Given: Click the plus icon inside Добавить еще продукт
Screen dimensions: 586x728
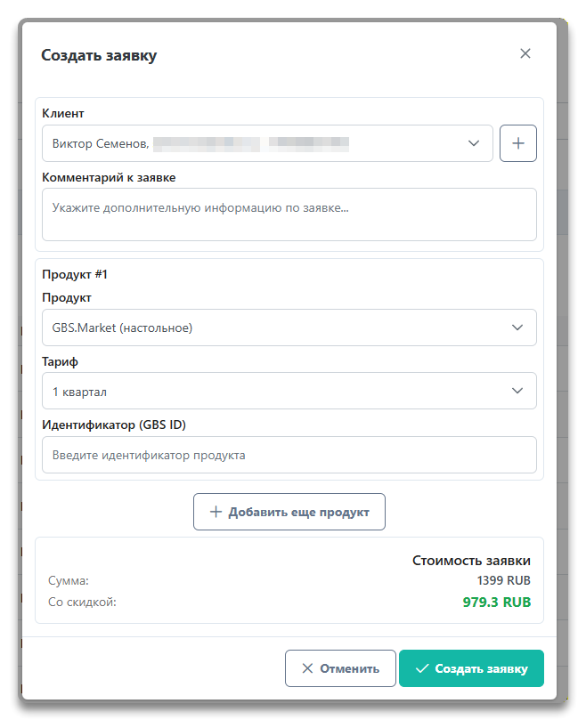Looking at the screenshot, I should coord(216,512).
